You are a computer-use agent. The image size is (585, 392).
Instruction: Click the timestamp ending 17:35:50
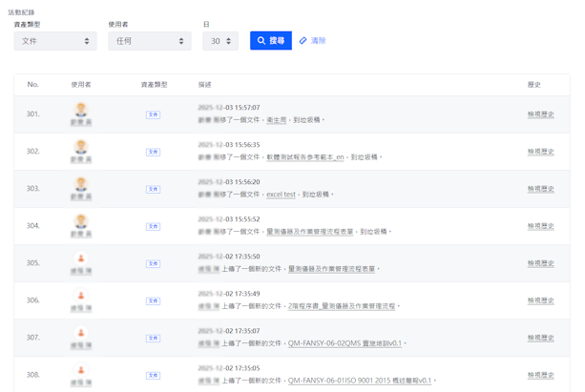pyautogui.click(x=229, y=257)
